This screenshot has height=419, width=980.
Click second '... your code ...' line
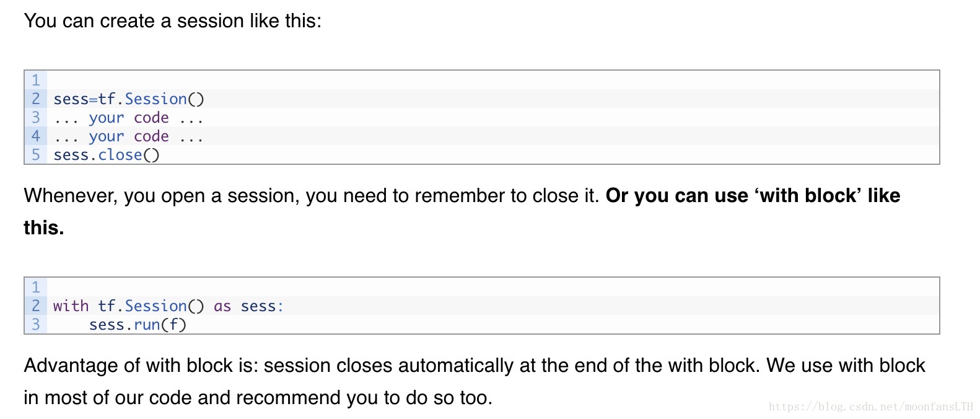[x=128, y=136]
